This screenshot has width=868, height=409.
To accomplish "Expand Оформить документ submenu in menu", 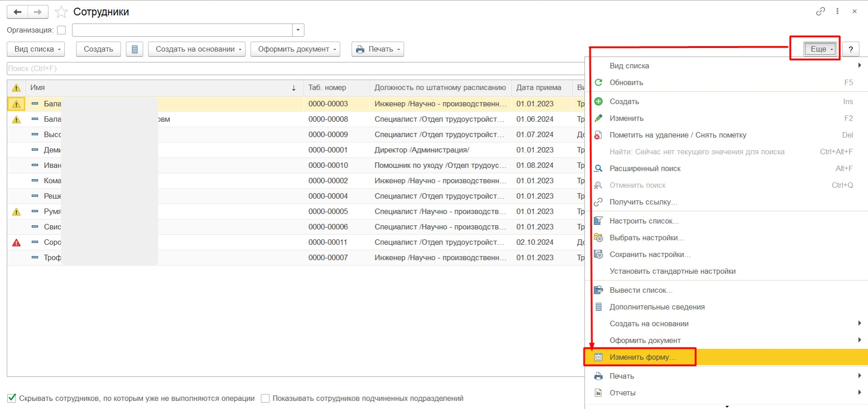I will 859,340.
